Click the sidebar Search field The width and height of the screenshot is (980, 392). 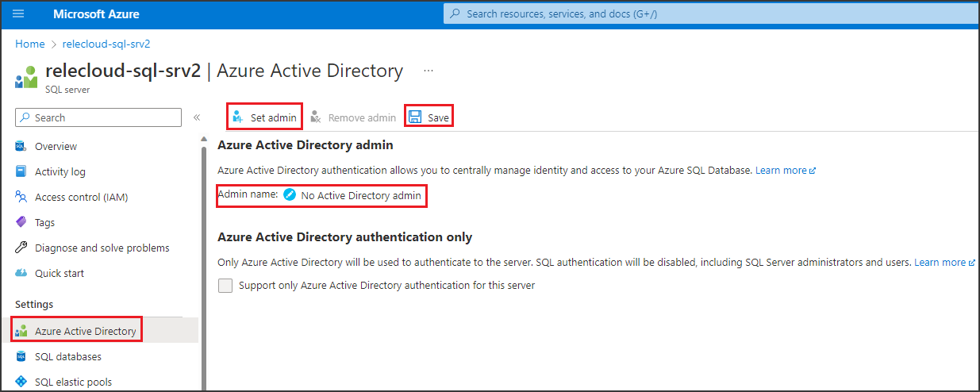98,117
